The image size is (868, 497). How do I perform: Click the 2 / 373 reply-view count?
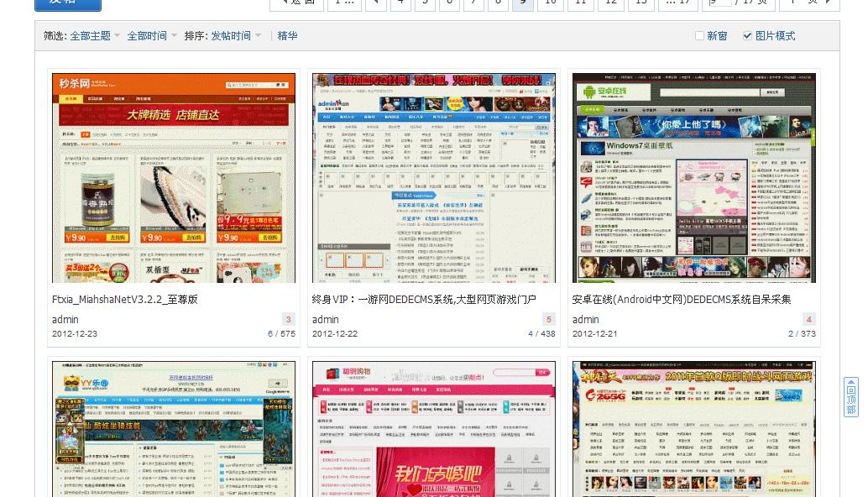coord(802,334)
